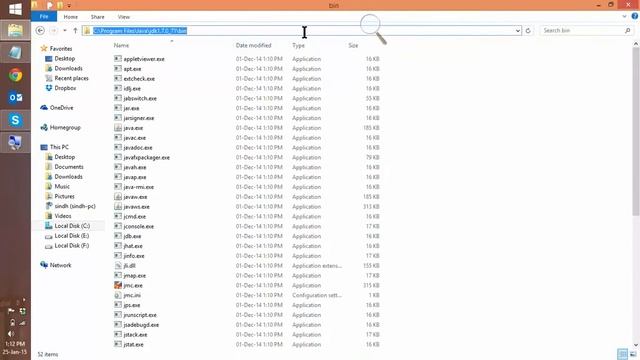Viewport: 640px width, 360px height.
Task: Select the jconsole.exe file
Action: (x=139, y=226)
